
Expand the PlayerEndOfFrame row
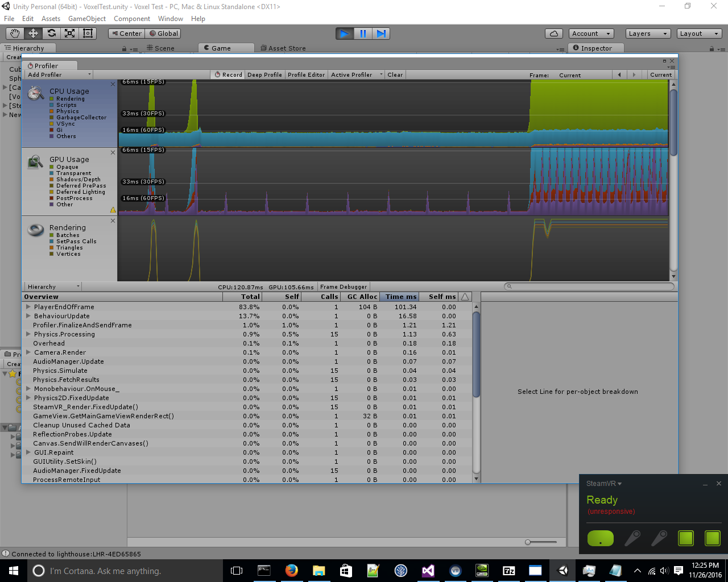(x=28, y=307)
